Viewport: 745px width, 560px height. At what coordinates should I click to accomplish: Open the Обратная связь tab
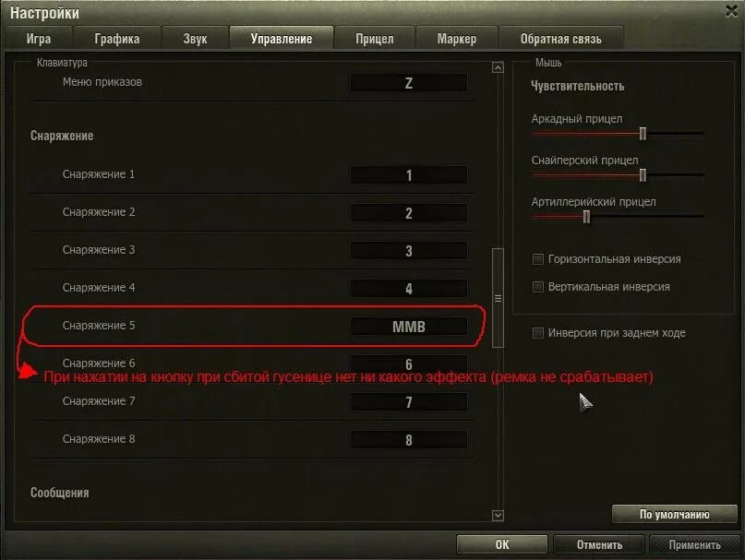pyautogui.click(x=560, y=38)
